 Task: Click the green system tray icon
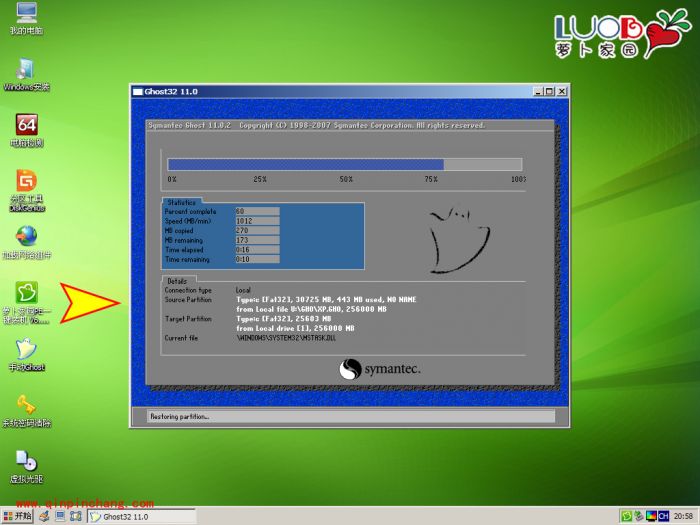click(627, 517)
